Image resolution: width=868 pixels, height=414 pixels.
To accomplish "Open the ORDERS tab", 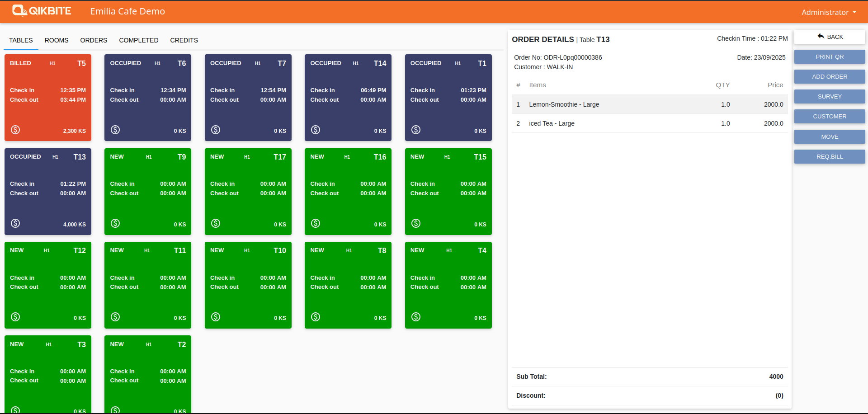I will (94, 40).
